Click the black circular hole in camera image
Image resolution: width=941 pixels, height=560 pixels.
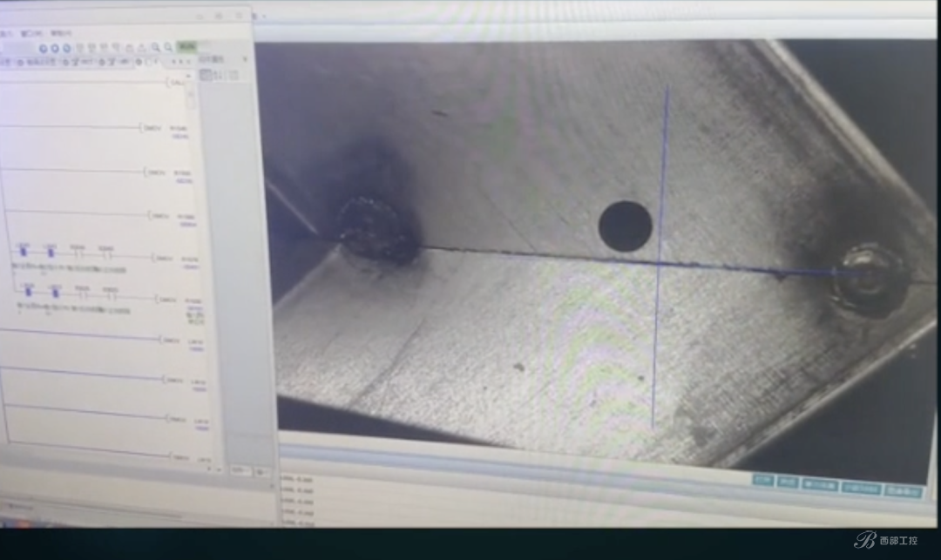pyautogui.click(x=626, y=226)
